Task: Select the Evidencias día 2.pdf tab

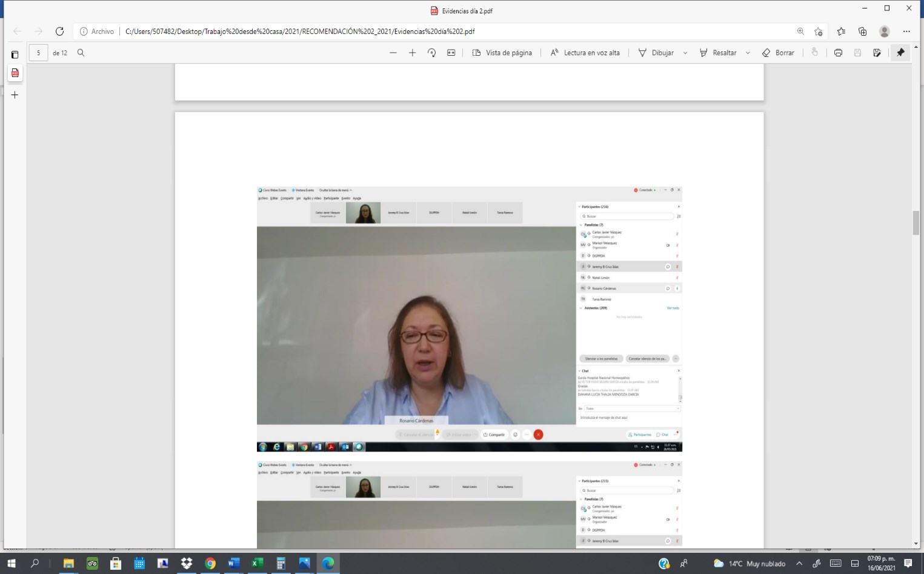Action: [x=15, y=73]
